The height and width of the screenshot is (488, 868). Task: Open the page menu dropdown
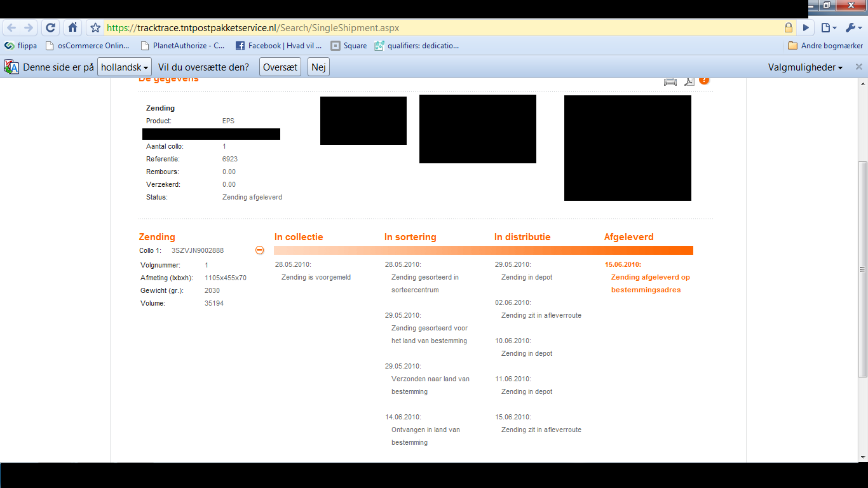(829, 28)
